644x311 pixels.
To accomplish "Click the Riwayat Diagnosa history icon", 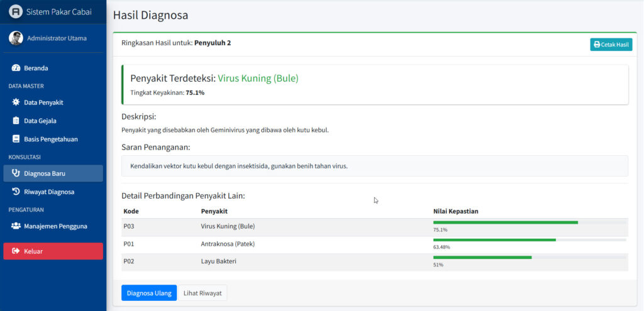I will coord(16,192).
